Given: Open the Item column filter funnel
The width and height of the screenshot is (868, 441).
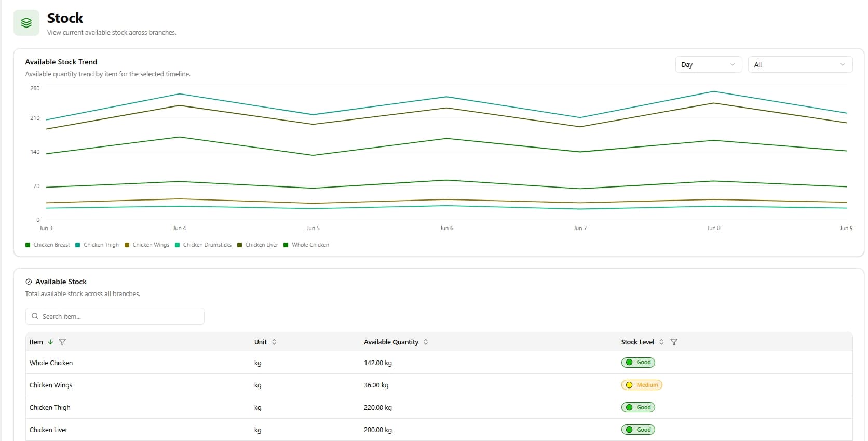Looking at the screenshot, I should point(62,342).
